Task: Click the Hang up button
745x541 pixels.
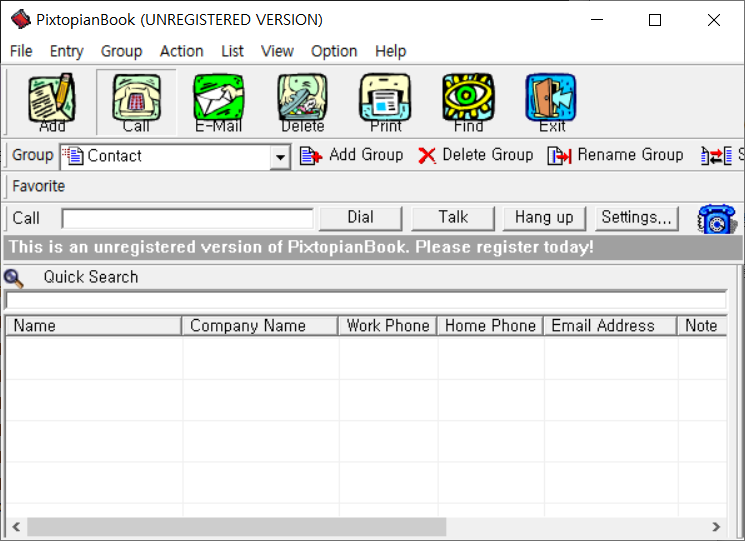Action: [544, 218]
